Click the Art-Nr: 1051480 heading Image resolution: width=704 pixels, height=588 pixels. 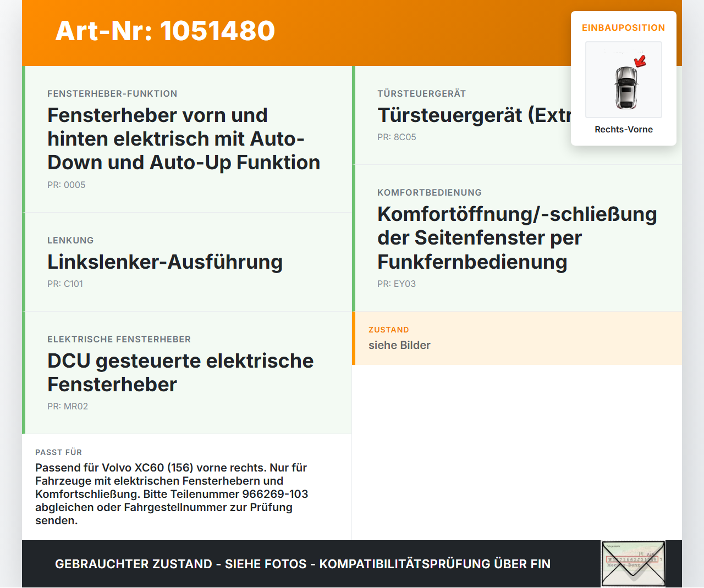coord(165,31)
